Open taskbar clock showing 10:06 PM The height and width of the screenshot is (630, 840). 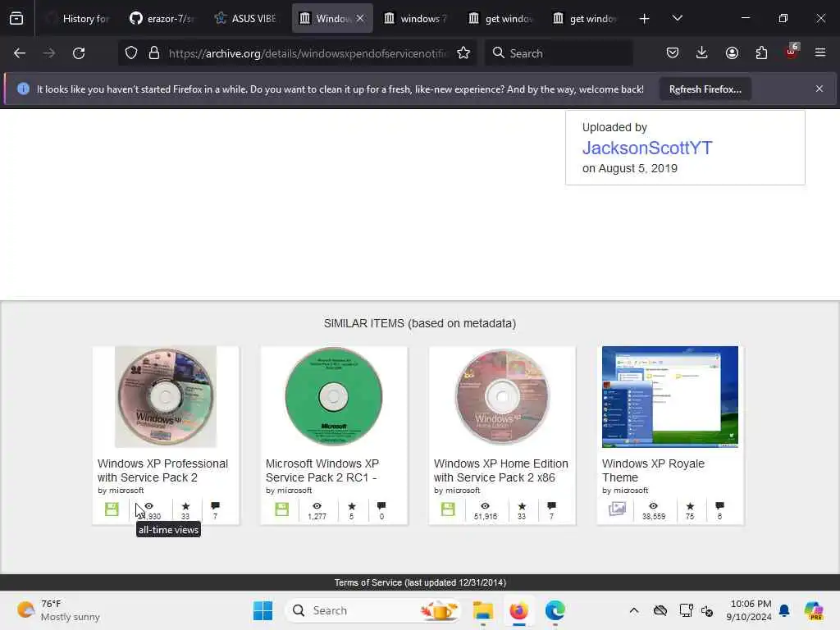coord(749,610)
